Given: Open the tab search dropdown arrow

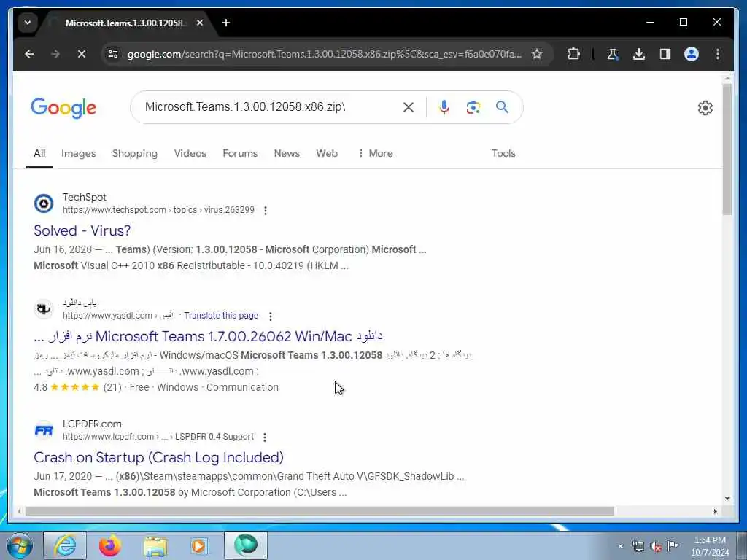Looking at the screenshot, I should (x=28, y=23).
